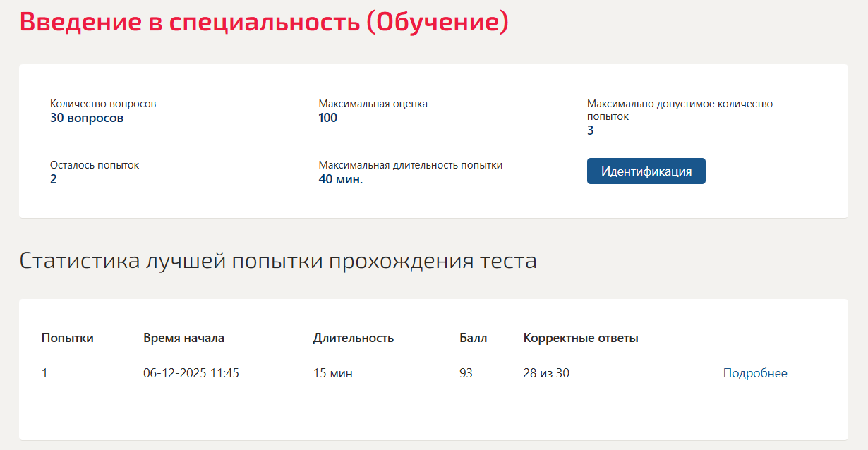Select the Время начала column header
868x450 pixels.
pyautogui.click(x=183, y=338)
